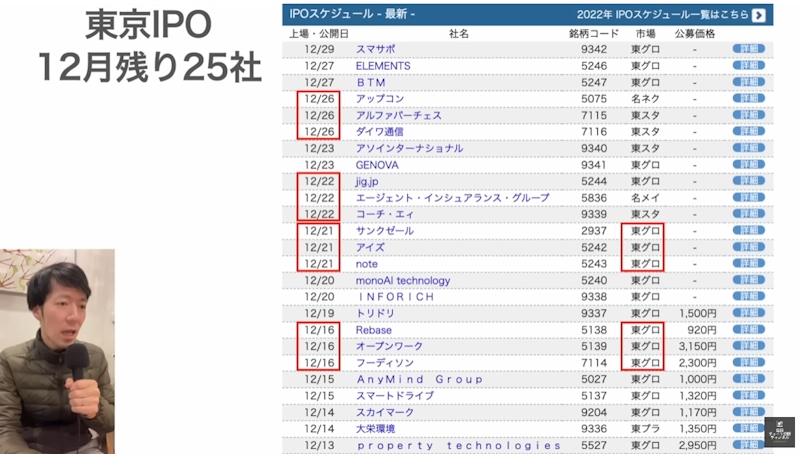800x454 pixels.
Task: Open the アソインターナショナル company link
Action: [x=409, y=148]
